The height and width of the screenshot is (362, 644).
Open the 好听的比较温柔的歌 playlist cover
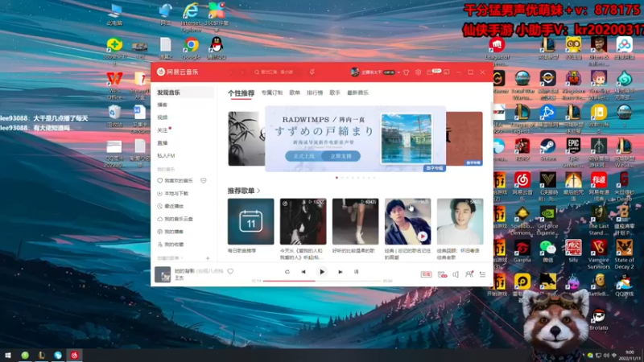pyautogui.click(x=355, y=222)
